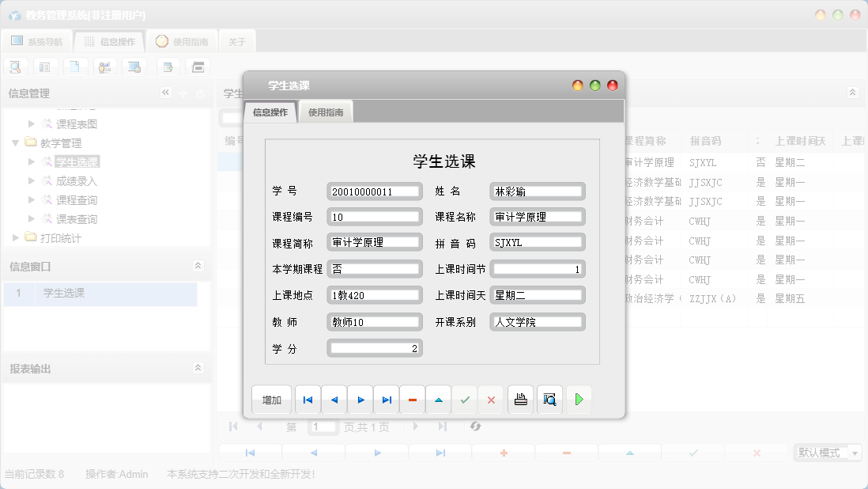Print the current student course record
This screenshot has height=489, width=868.
(x=520, y=400)
